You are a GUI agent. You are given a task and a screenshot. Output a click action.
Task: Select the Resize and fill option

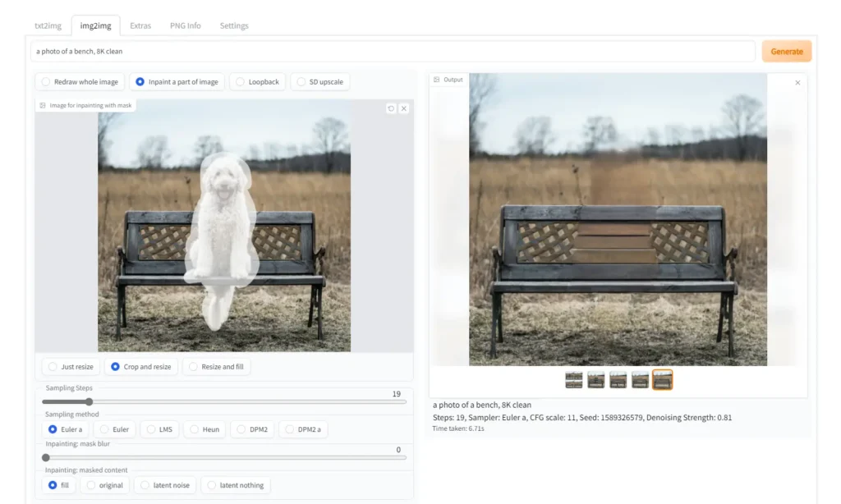215,367
